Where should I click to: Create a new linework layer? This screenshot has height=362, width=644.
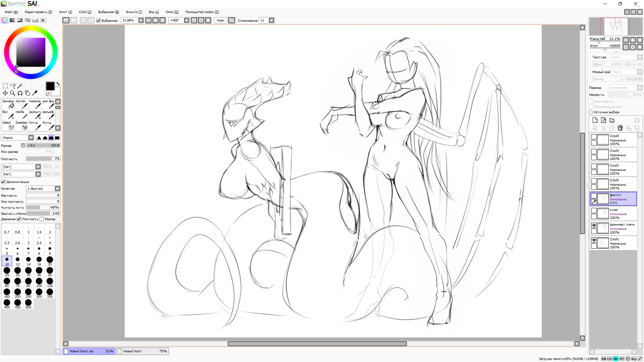[x=603, y=120]
